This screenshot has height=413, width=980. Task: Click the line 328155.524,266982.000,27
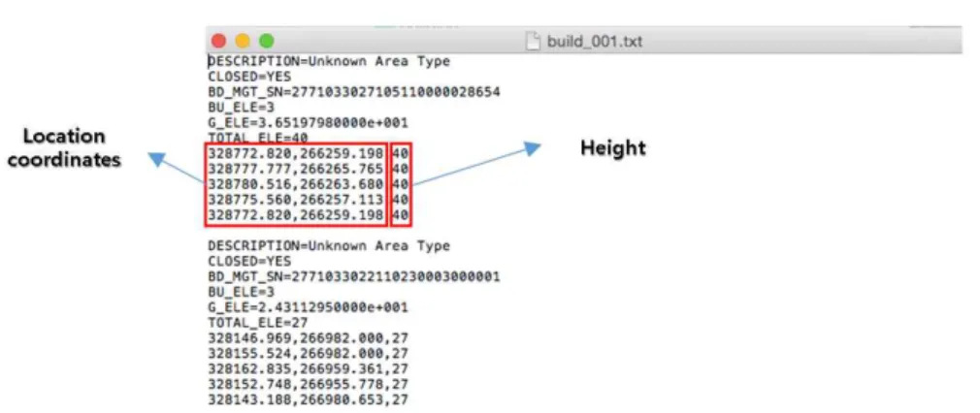[x=308, y=354]
